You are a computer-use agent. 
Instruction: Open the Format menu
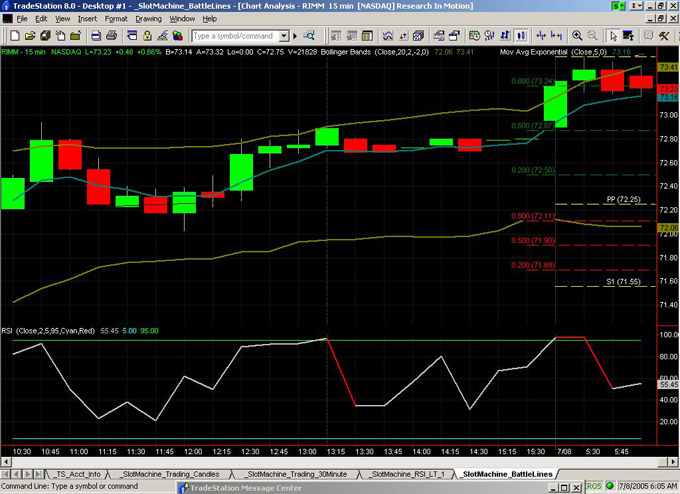point(116,19)
